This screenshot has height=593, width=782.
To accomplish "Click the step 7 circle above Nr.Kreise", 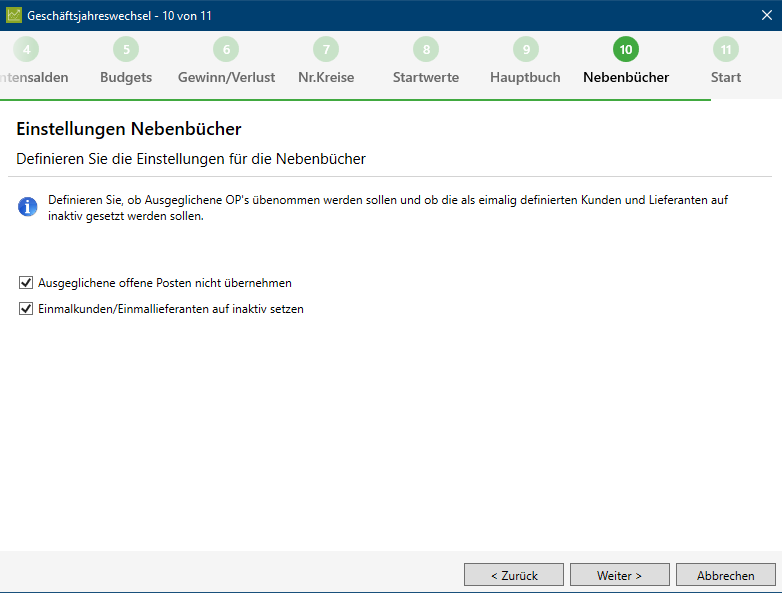I will pyautogui.click(x=326, y=49).
